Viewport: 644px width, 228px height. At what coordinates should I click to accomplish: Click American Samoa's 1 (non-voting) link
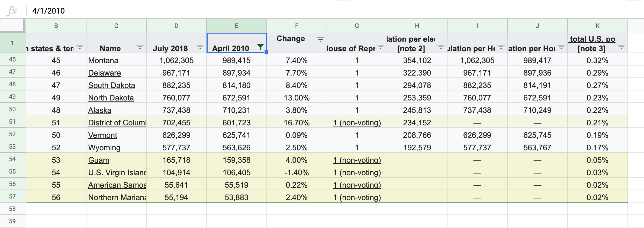tap(357, 185)
